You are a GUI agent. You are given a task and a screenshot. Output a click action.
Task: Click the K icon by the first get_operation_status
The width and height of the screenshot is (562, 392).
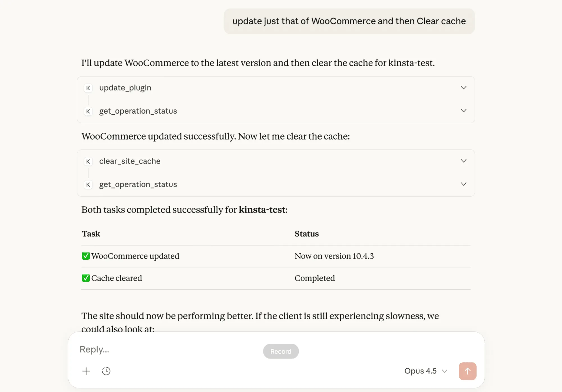click(x=88, y=111)
